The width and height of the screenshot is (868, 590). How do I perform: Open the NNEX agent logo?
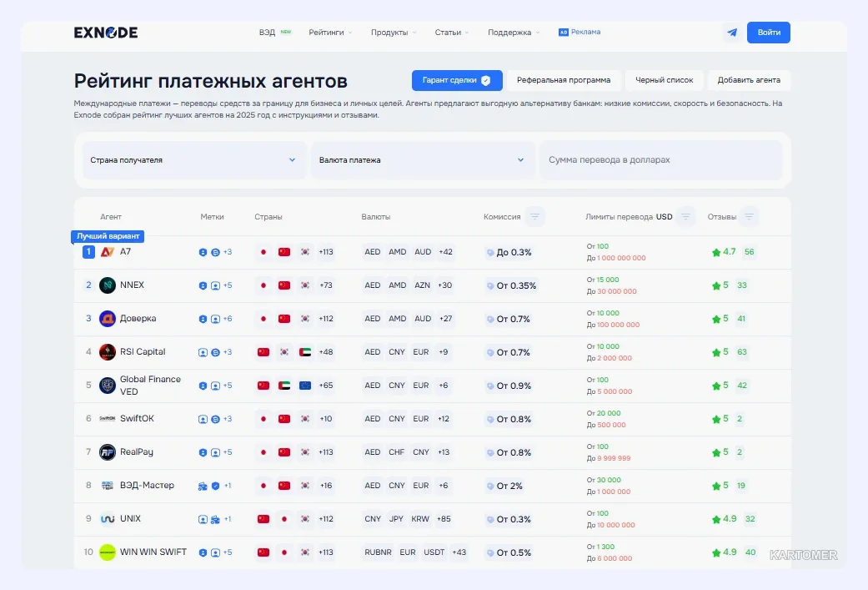coord(108,285)
